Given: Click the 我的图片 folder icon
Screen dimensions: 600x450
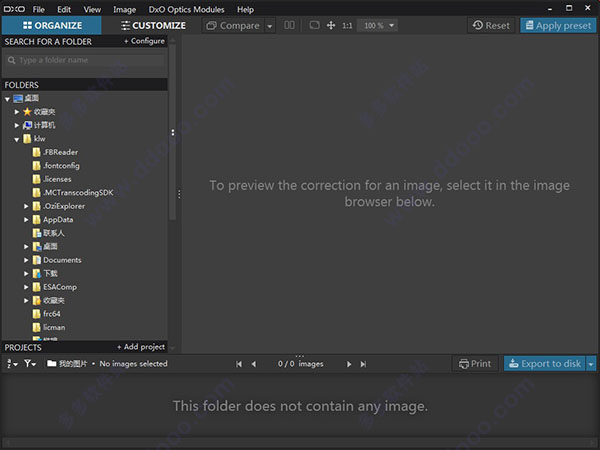Looking at the screenshot, I should (52, 363).
